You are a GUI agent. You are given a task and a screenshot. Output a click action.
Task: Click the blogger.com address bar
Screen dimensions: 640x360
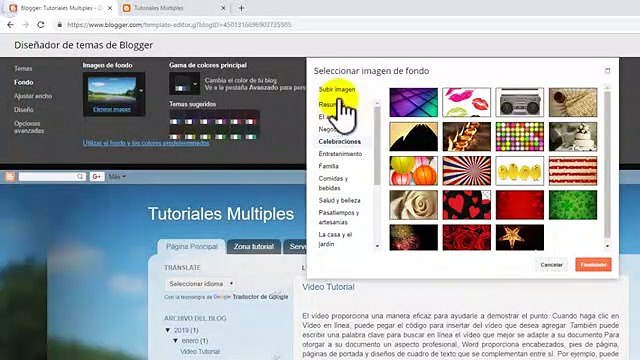180,25
